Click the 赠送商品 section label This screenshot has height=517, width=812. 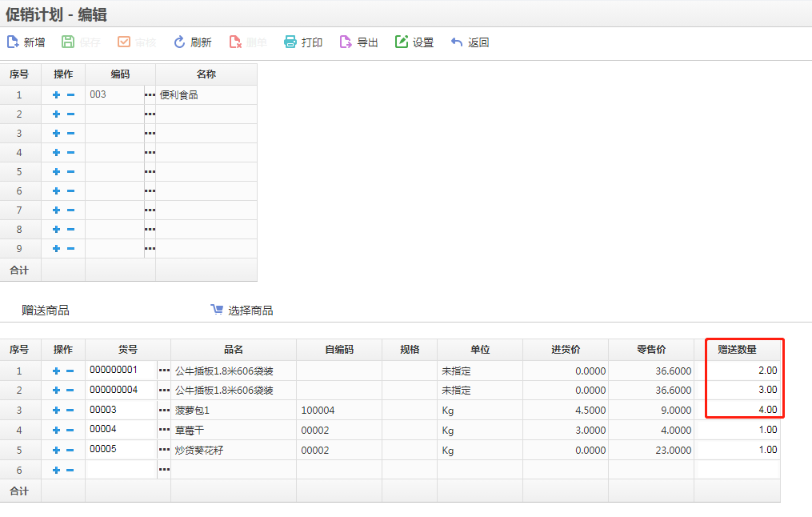click(46, 311)
